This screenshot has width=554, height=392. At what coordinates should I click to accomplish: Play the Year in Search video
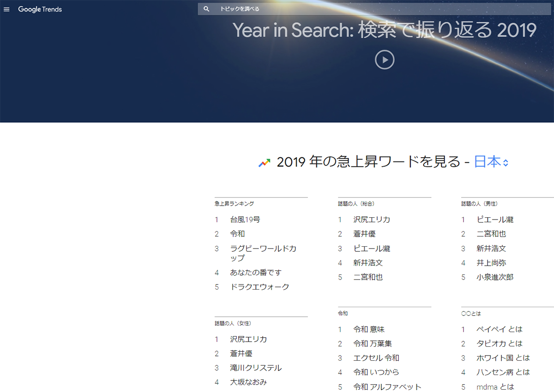click(x=385, y=59)
